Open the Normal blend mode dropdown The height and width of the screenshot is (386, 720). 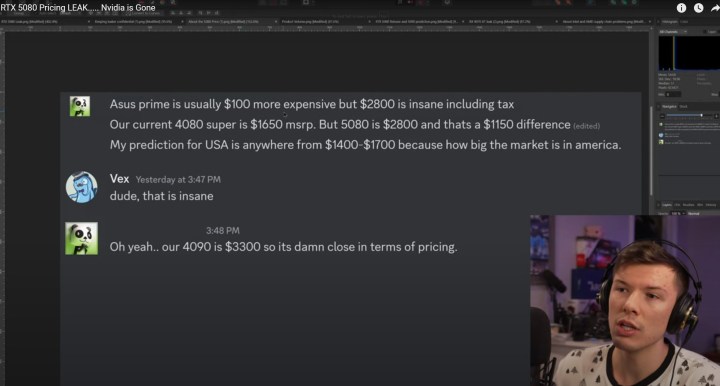tap(694, 213)
